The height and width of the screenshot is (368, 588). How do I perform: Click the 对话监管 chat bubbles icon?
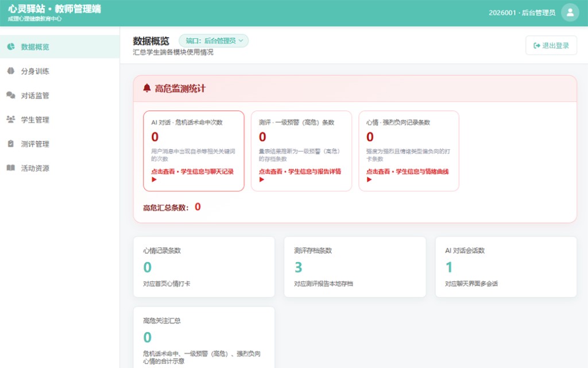pyautogui.click(x=11, y=95)
